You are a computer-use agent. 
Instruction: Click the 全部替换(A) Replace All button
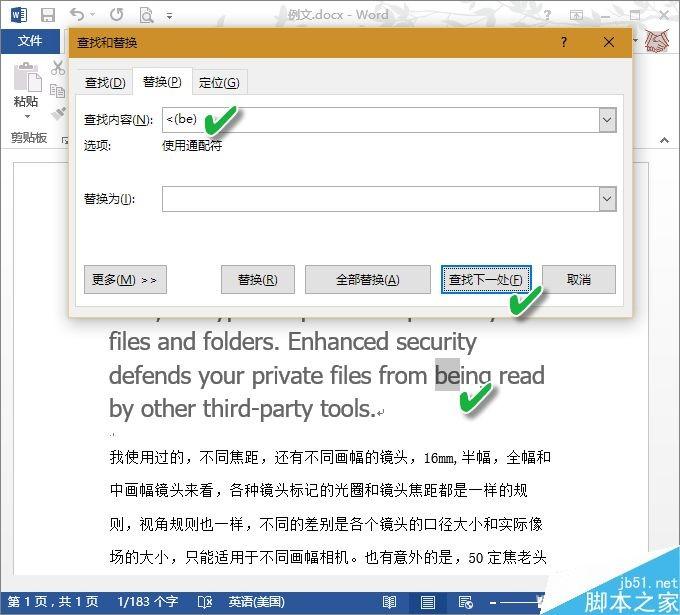pyautogui.click(x=368, y=280)
